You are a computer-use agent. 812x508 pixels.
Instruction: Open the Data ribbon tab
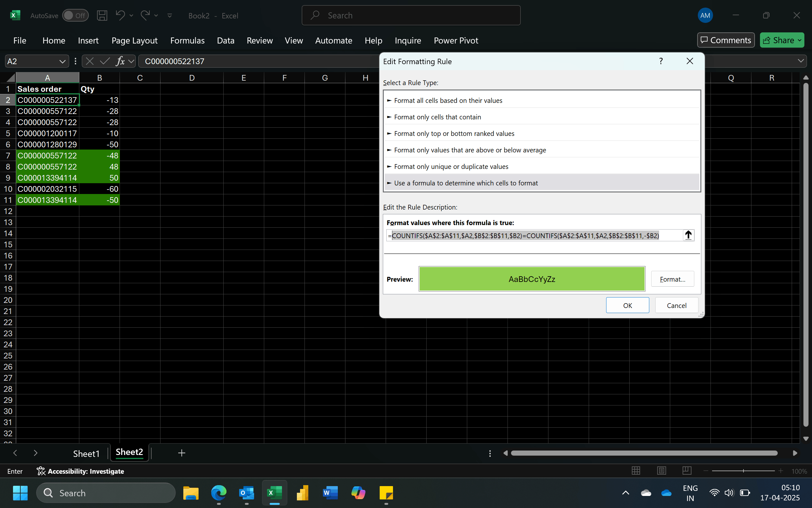226,41
